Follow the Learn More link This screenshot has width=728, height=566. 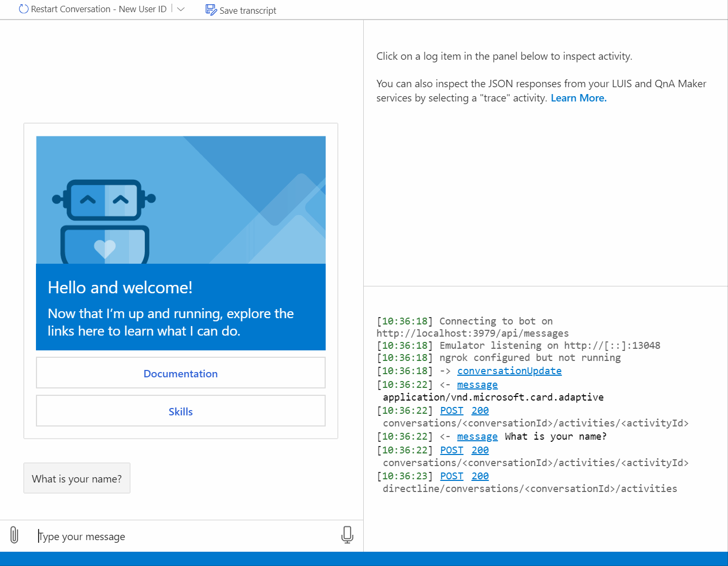pyautogui.click(x=578, y=98)
